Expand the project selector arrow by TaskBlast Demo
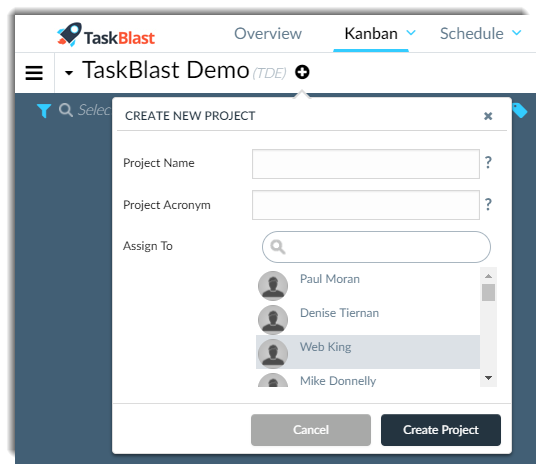 69,73
